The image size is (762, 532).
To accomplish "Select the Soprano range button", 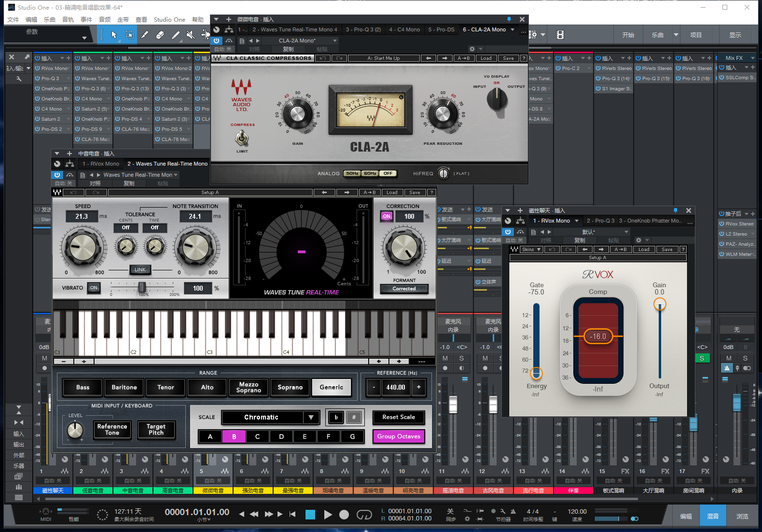I will tap(290, 387).
